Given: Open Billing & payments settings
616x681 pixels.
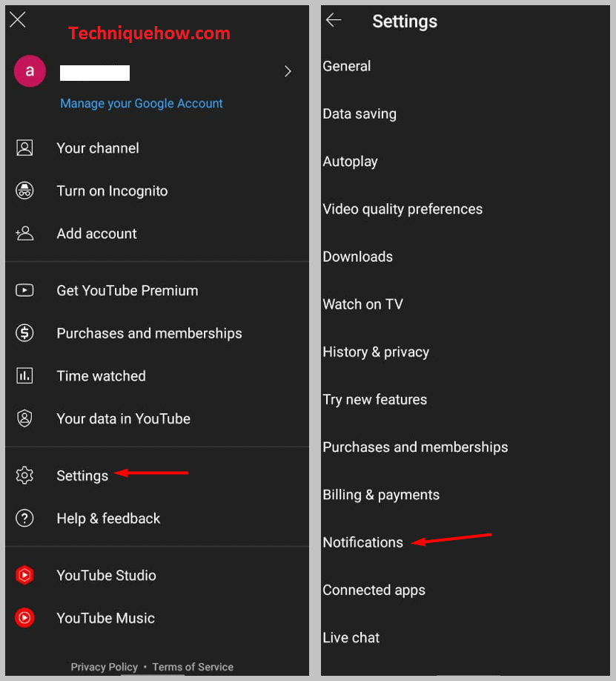Looking at the screenshot, I should [x=381, y=495].
